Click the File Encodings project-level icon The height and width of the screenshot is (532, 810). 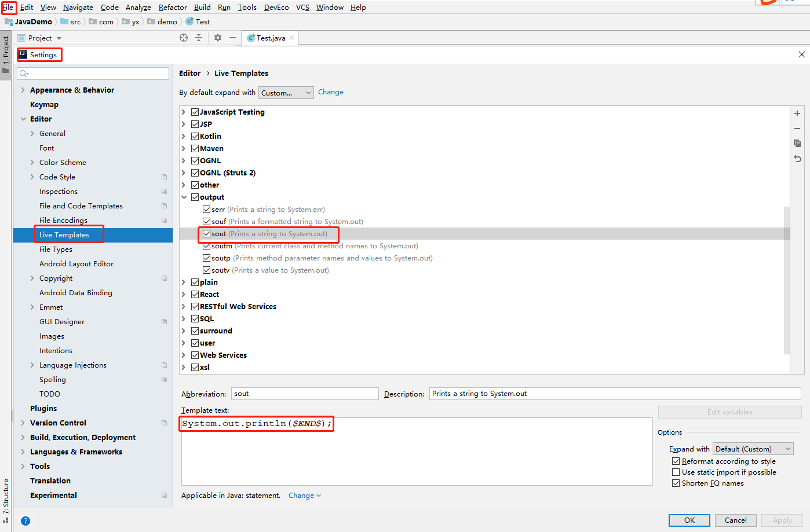click(164, 221)
